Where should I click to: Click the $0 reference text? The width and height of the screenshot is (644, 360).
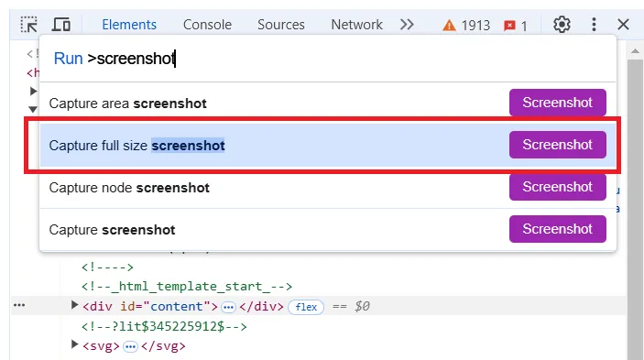point(362,307)
